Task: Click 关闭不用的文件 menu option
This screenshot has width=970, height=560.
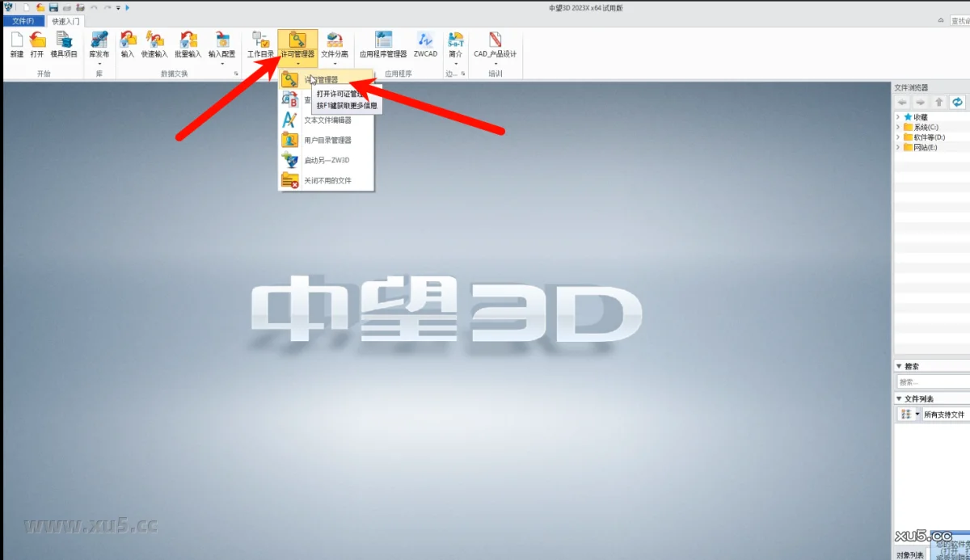Action: [327, 181]
